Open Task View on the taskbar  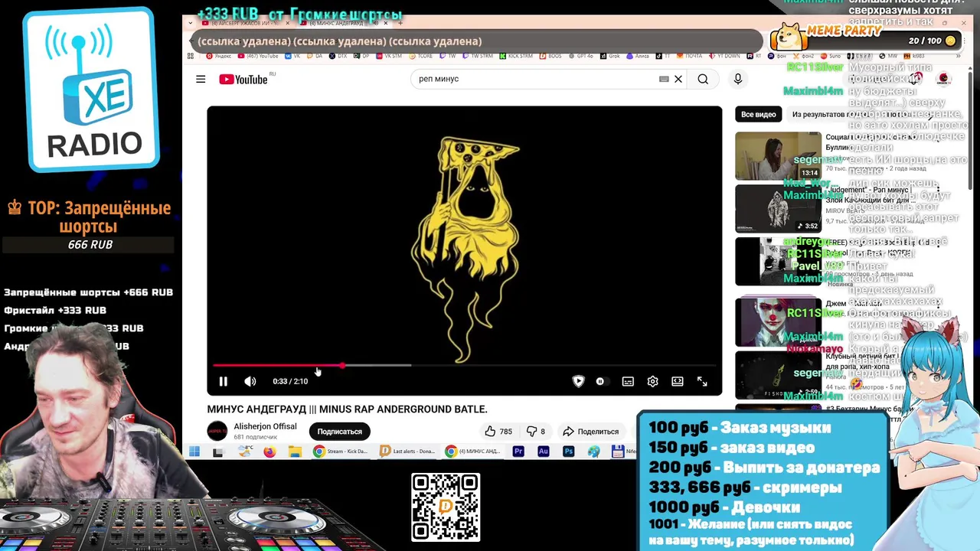pos(218,452)
